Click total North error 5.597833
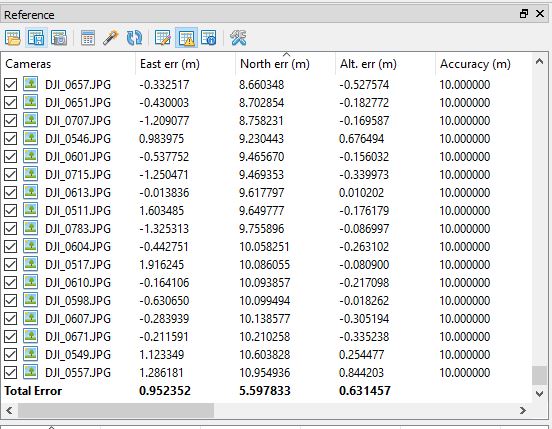Screen dimensions: 552x429 click(x=265, y=391)
